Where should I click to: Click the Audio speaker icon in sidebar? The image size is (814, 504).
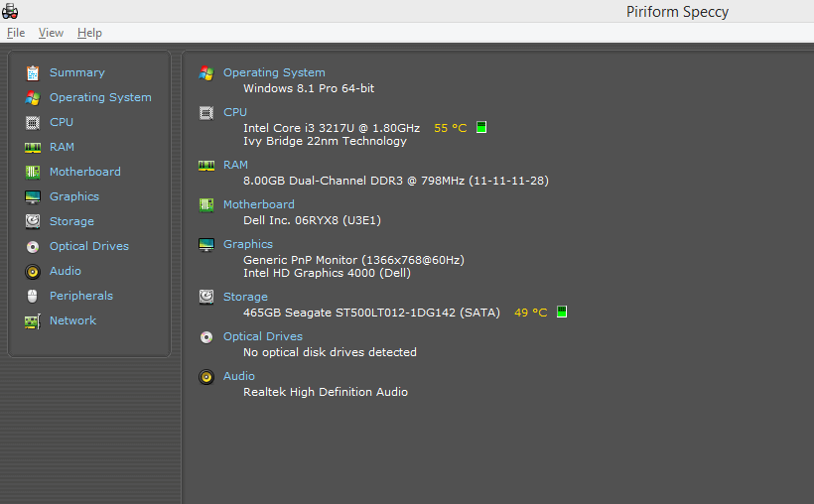(33, 272)
